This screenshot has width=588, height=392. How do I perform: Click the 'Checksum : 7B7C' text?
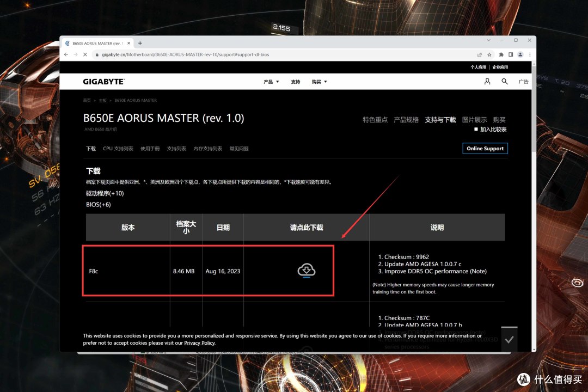407,318
